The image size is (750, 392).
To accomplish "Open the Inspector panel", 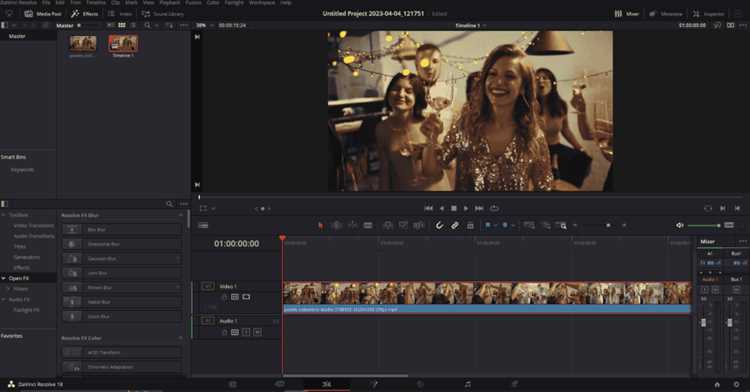I will 708,14.
